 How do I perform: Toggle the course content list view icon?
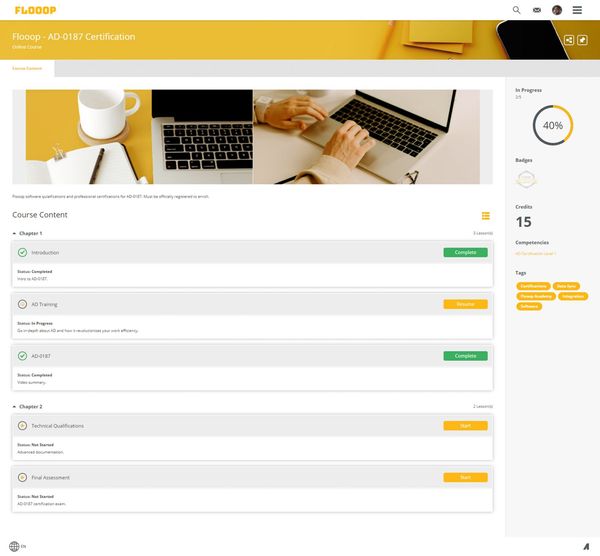(x=486, y=215)
